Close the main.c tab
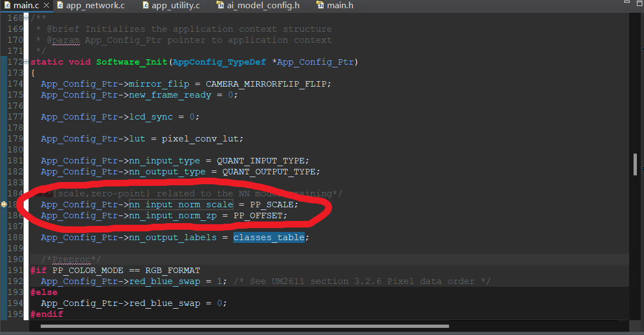This screenshot has width=644, height=335. pos(46,5)
